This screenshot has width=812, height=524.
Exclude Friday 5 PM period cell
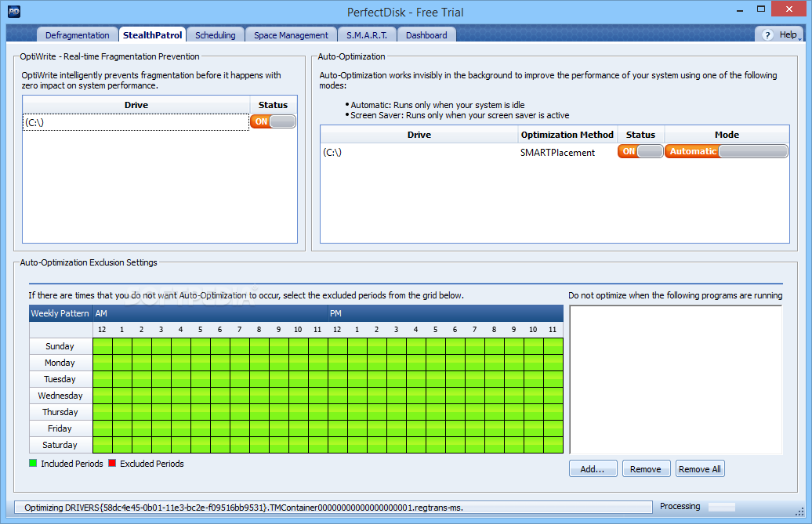[436, 428]
